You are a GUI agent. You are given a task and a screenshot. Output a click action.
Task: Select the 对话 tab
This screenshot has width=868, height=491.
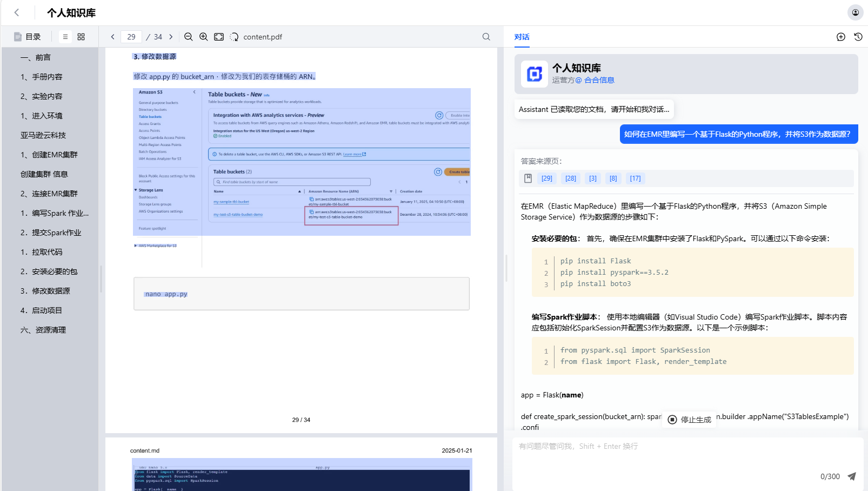(x=522, y=37)
